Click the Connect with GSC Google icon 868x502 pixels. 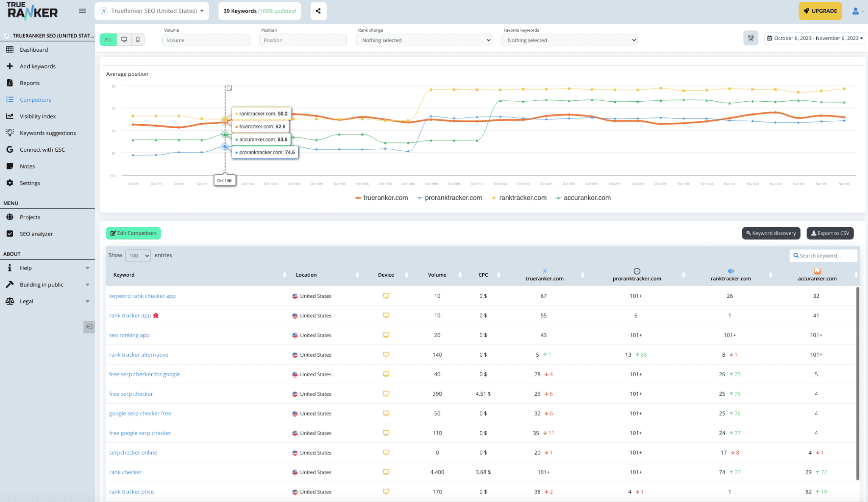coord(10,150)
